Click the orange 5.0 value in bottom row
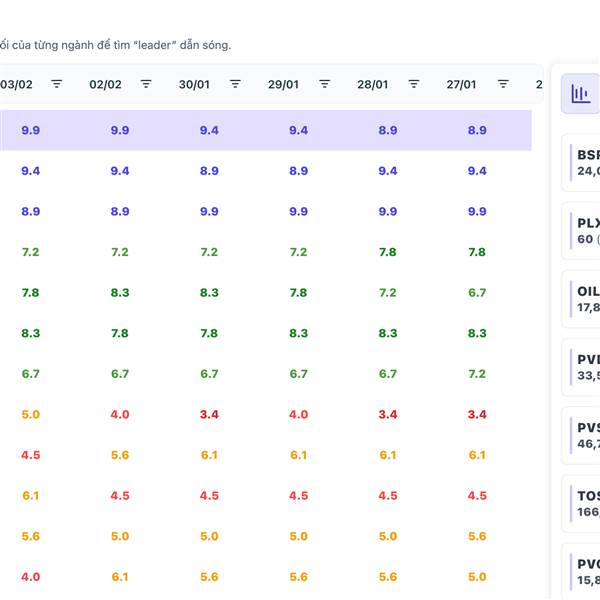 click(477, 577)
